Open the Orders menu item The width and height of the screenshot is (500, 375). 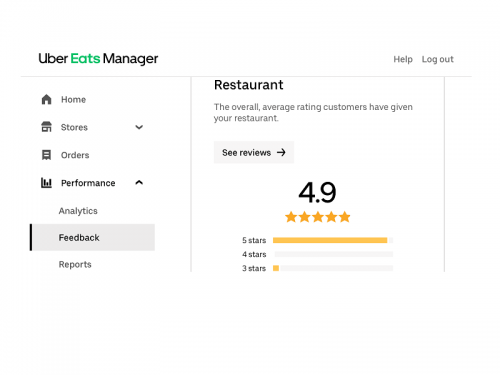pyautogui.click(x=75, y=155)
